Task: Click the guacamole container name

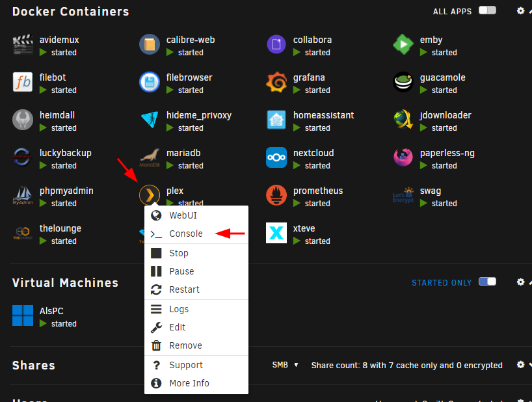Action: pos(442,77)
